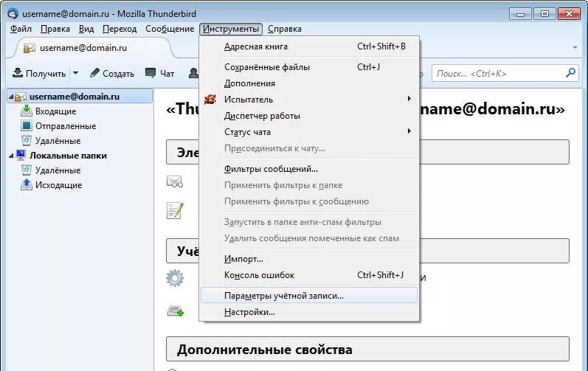Screen dimensions: 588x371
Task: Open Фильтры сообщений... menu entry
Action: pos(309,169)
